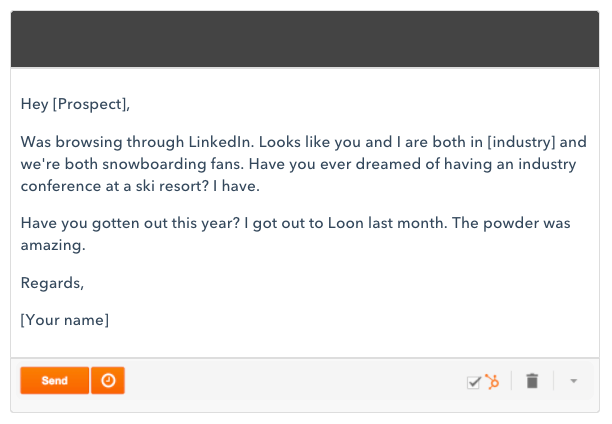
Task: Click 'snowboarding fans' text in the email
Action: click(173, 164)
